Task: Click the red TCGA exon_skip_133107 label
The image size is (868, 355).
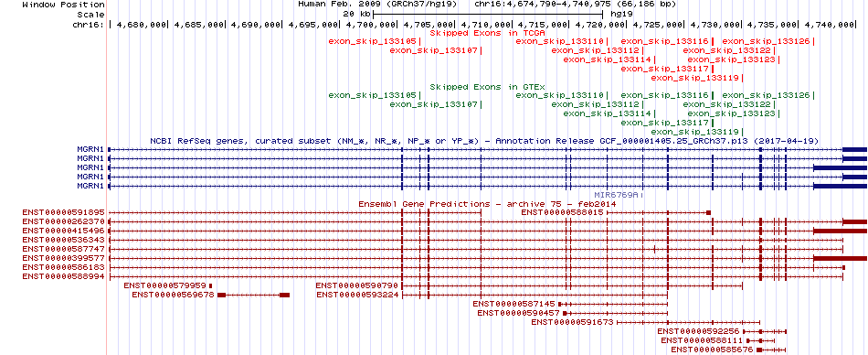Action: tap(433, 50)
